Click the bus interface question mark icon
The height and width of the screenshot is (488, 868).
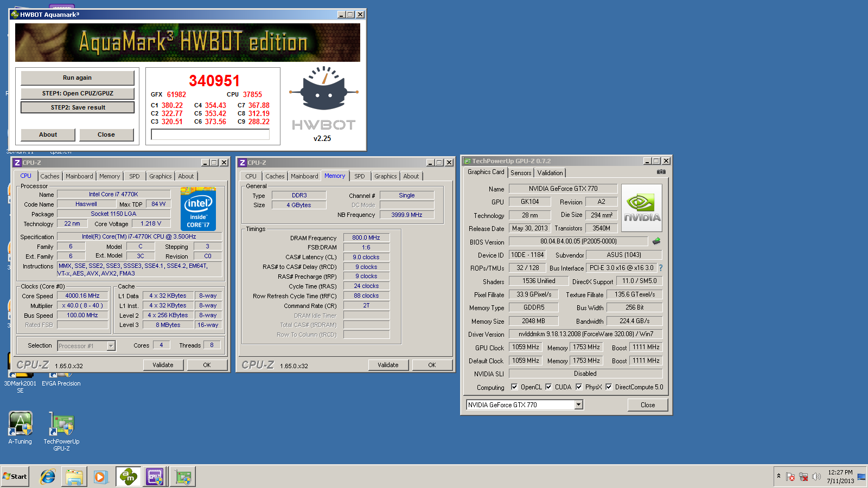[661, 268]
